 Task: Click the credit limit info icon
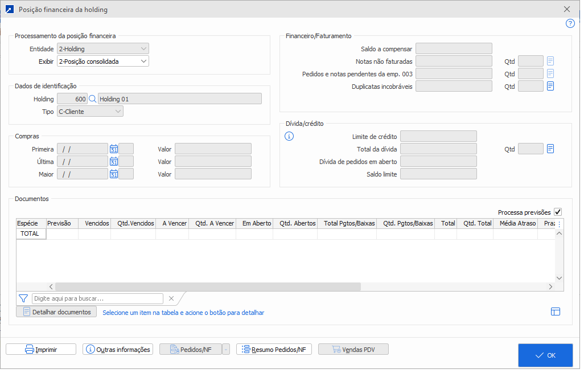(289, 137)
